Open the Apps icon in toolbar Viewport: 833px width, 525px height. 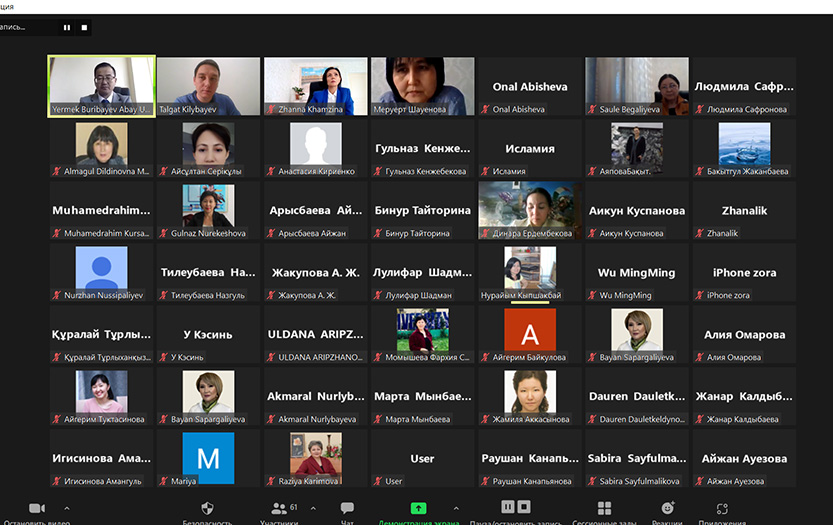[723, 508]
